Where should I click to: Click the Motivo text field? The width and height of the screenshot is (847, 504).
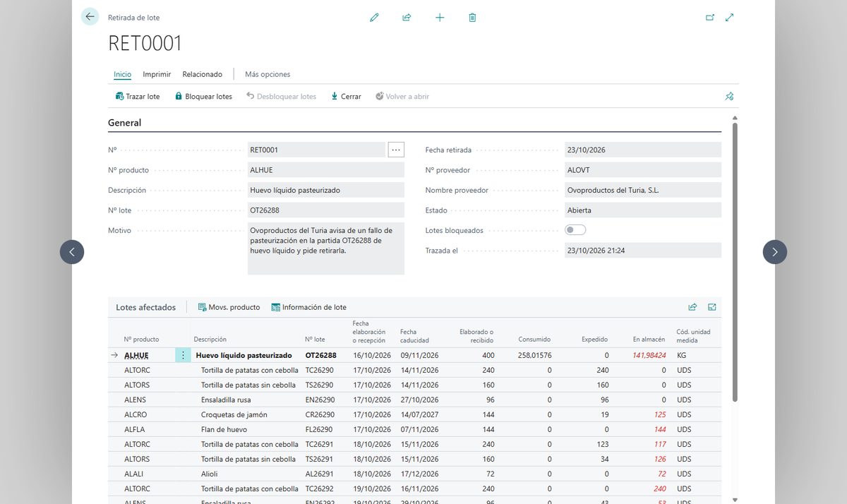(326, 248)
